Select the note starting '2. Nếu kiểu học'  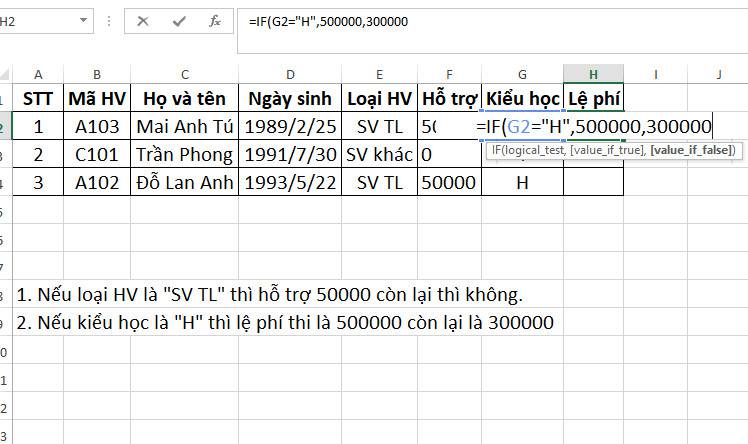click(285, 323)
